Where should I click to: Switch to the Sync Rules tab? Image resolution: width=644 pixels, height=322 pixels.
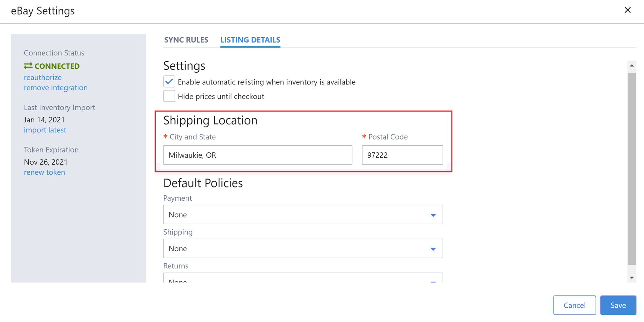point(186,40)
